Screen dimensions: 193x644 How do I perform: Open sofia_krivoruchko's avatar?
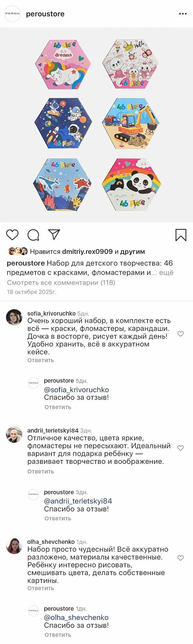14,317
